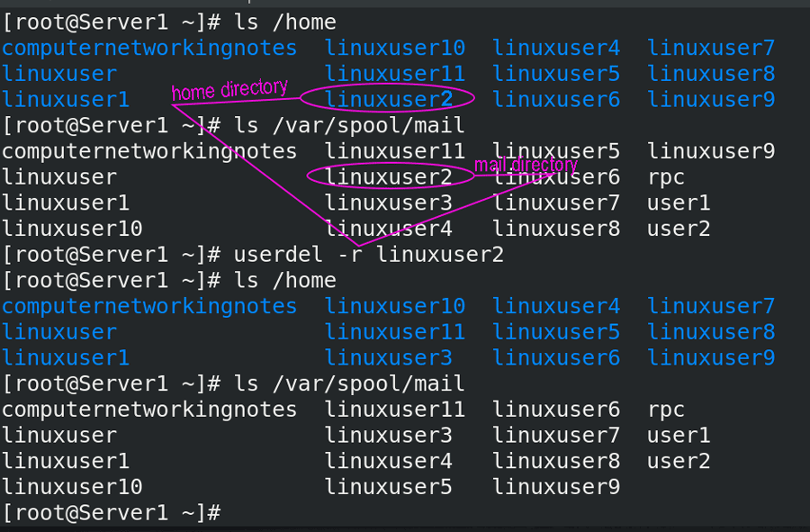Screen dimensions: 810x532
Task: Click blue computernetworkingnotes on the second terminal line
Action: click(149, 48)
